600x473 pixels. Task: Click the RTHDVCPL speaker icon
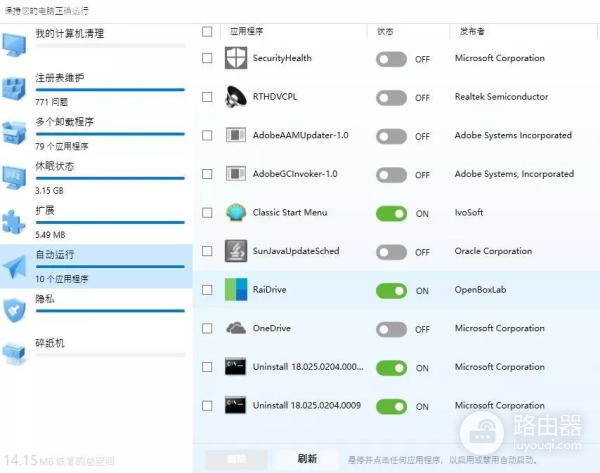coord(236,97)
